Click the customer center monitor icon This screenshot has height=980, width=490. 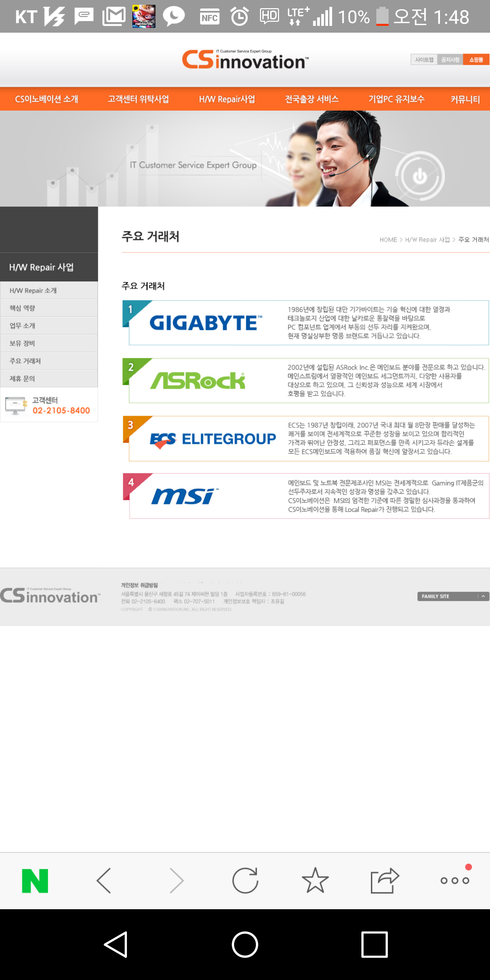pyautogui.click(x=16, y=406)
